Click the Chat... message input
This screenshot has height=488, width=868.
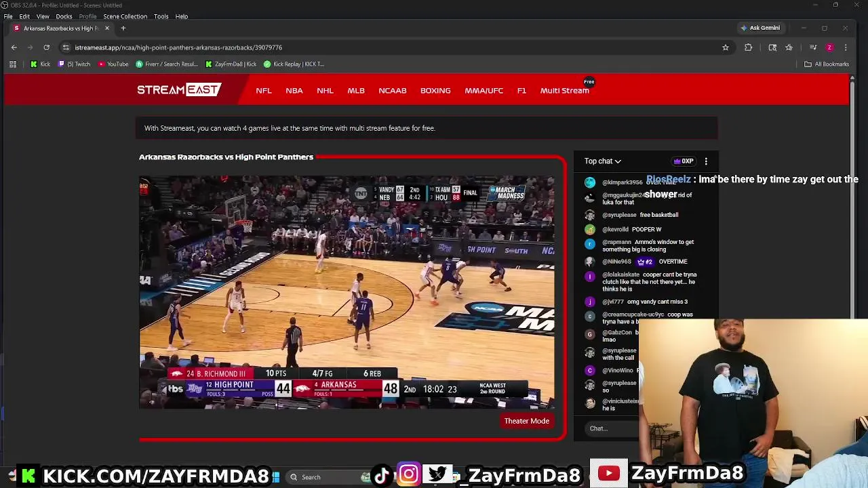tap(610, 428)
